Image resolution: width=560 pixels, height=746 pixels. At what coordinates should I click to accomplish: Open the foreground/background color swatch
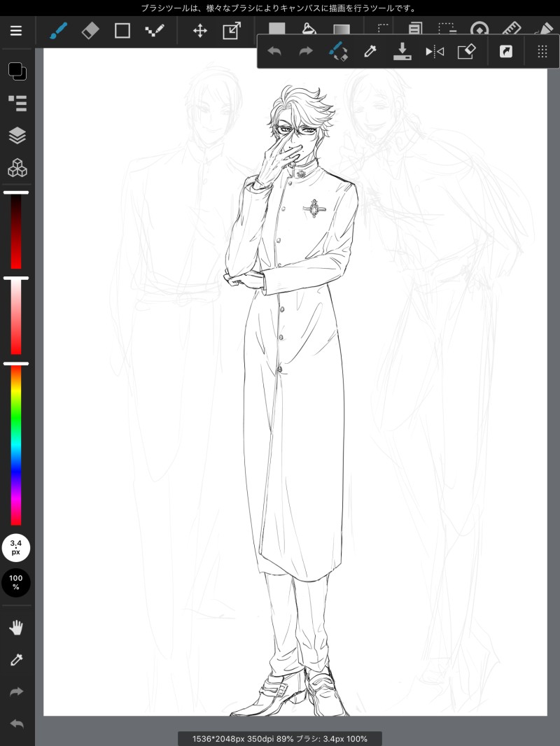coord(17,71)
